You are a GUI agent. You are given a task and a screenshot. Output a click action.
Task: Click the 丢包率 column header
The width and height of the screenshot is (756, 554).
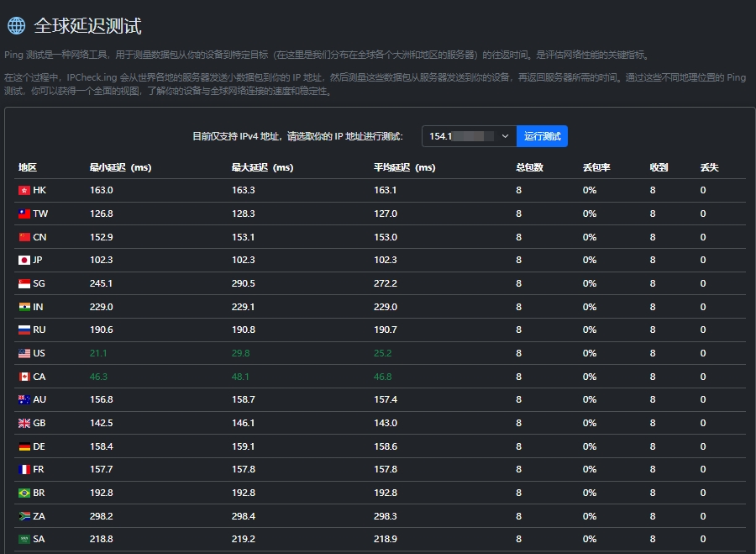click(x=596, y=167)
